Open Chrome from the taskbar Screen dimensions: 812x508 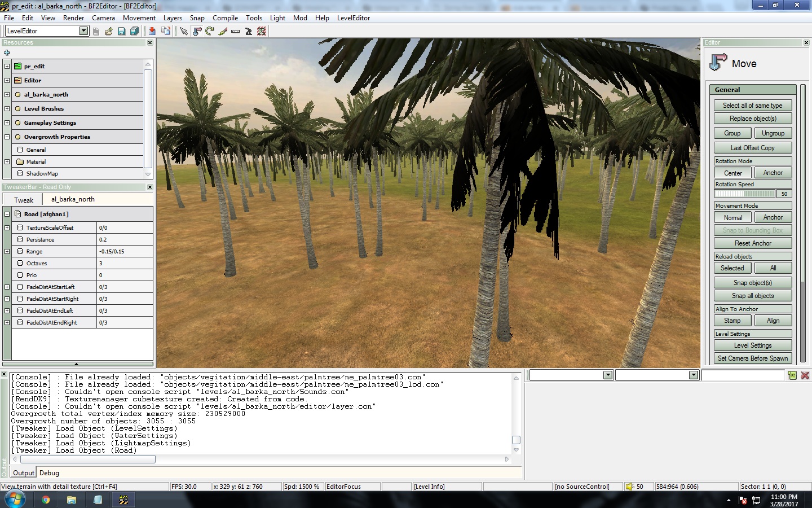[46, 500]
